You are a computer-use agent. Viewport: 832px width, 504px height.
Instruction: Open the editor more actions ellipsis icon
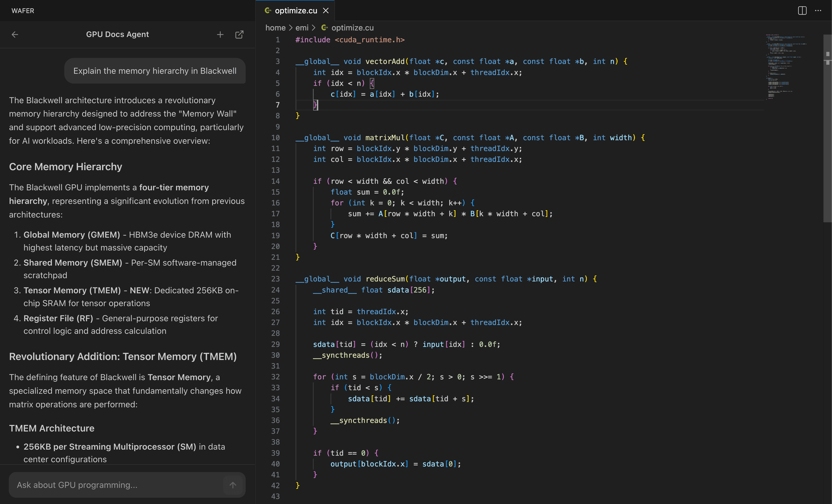(x=818, y=11)
